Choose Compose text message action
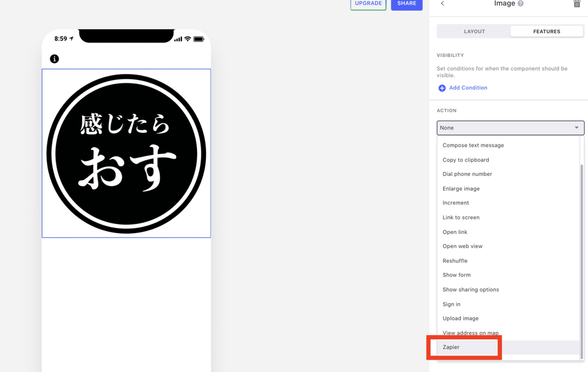Screen dimensions: 588x372 (508, 145)
